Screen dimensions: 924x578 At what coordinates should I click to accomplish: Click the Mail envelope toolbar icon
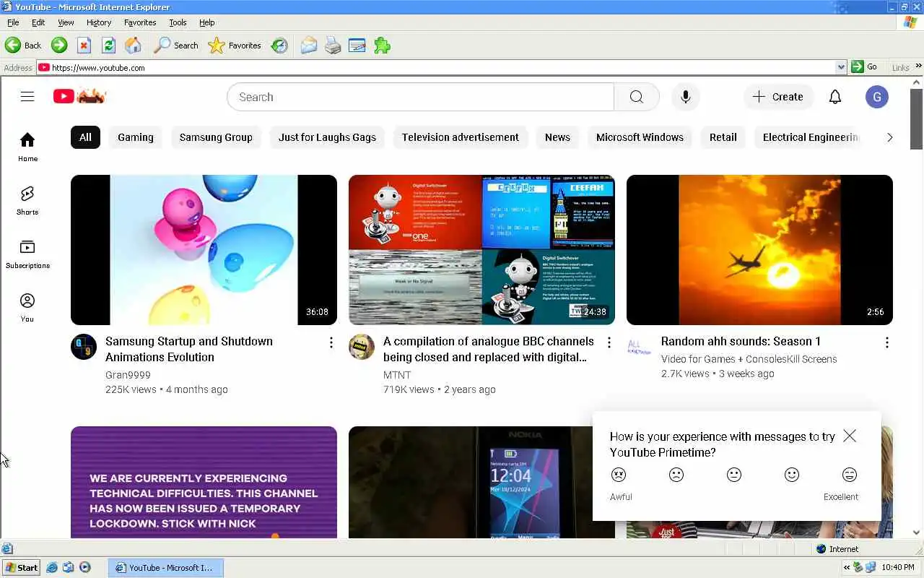pos(308,46)
